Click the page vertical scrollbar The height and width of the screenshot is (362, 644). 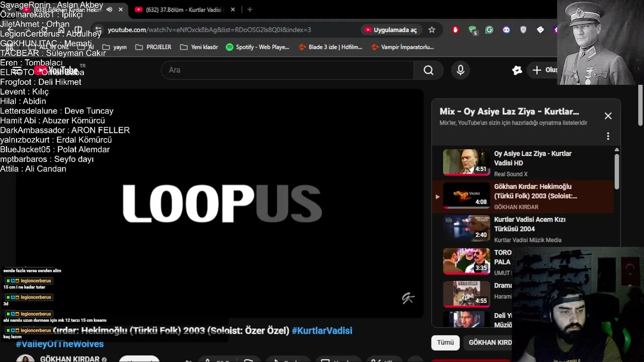[640, 106]
